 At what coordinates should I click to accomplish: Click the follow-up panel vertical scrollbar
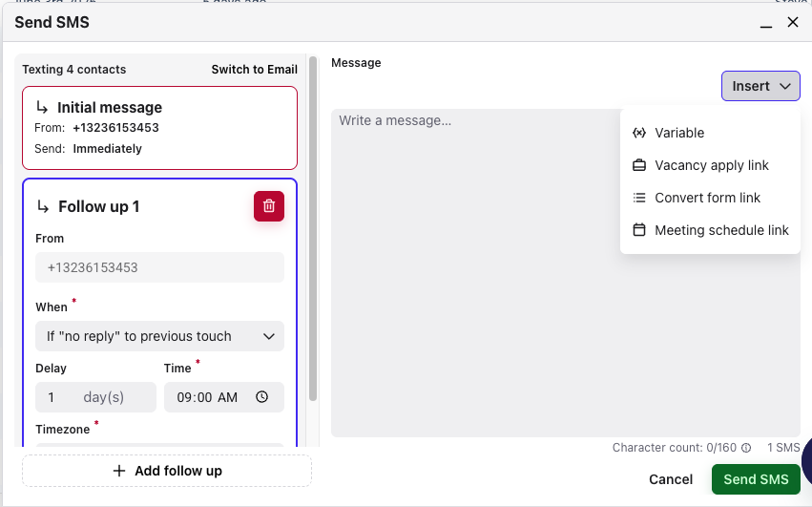click(313, 228)
